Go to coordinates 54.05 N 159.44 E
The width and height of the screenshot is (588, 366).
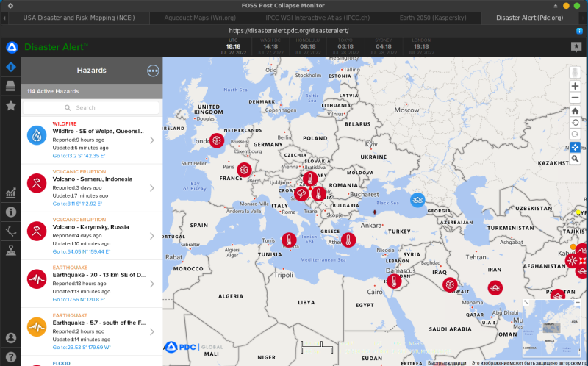(81, 251)
